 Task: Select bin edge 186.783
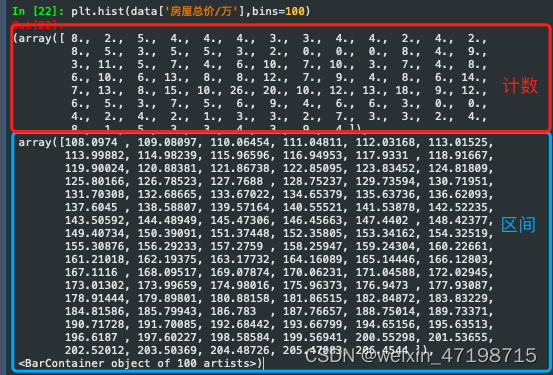click(x=233, y=312)
